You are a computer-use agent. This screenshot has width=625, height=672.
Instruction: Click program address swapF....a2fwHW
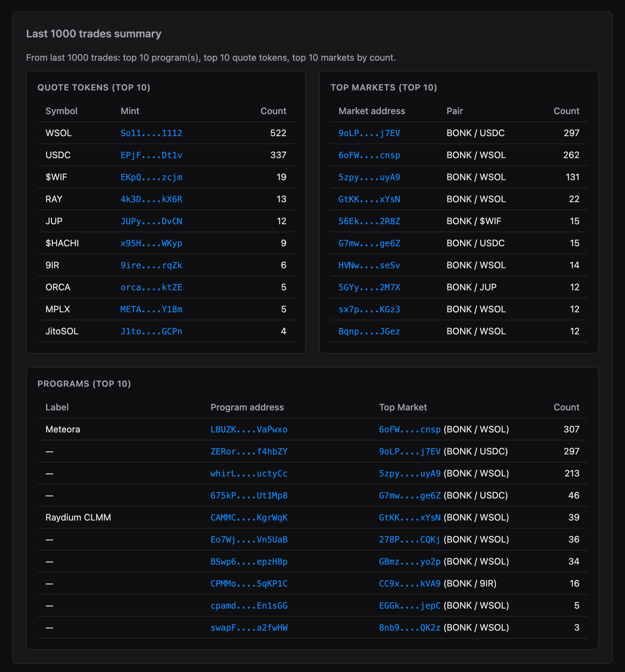pos(249,628)
